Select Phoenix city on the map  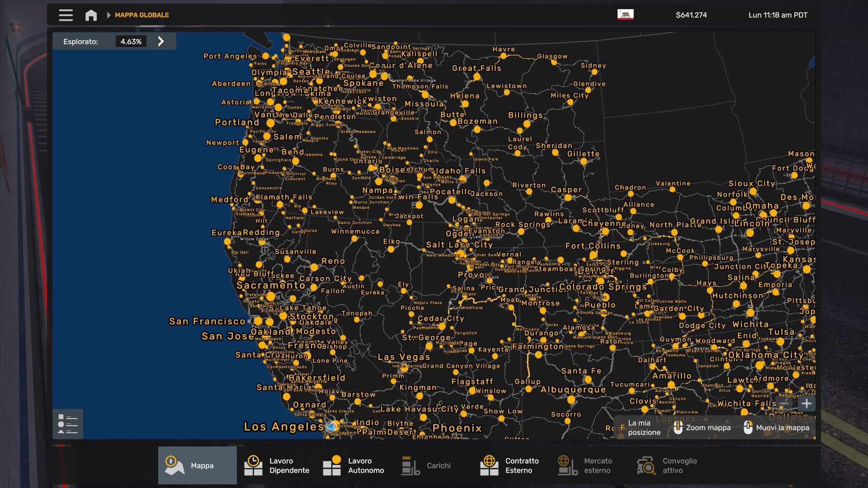point(457,428)
